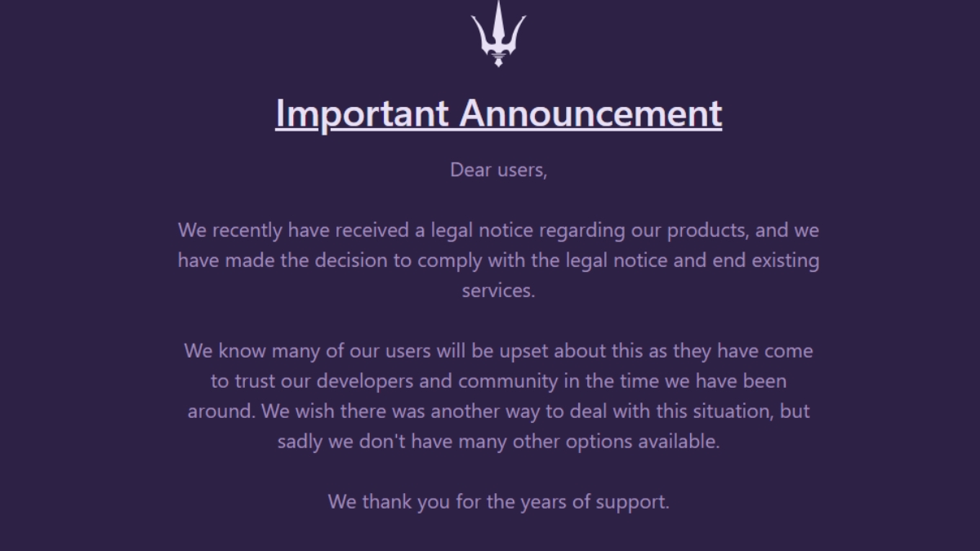Click the word "Important" in the heading
Screen dimensions: 980x551
pyautogui.click(x=363, y=113)
